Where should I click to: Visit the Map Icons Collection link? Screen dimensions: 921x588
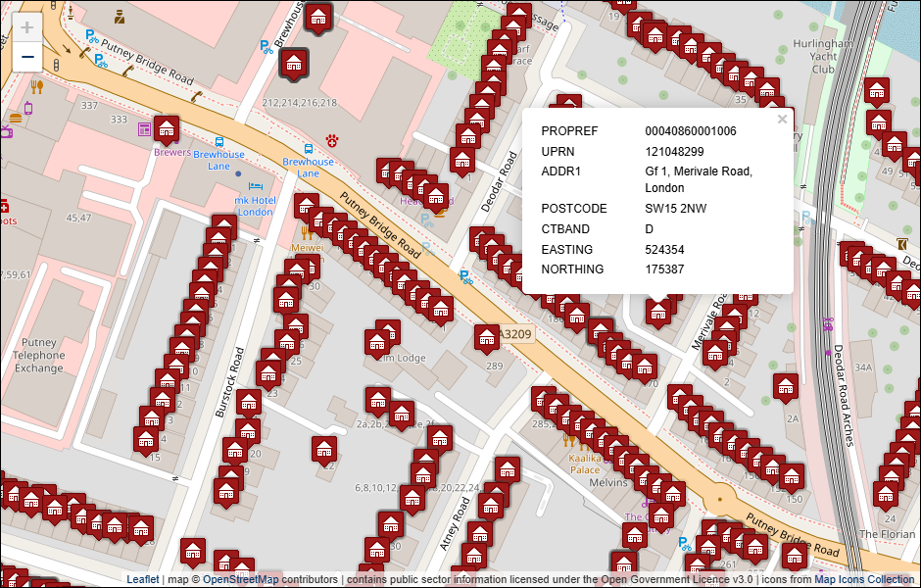[x=864, y=579]
